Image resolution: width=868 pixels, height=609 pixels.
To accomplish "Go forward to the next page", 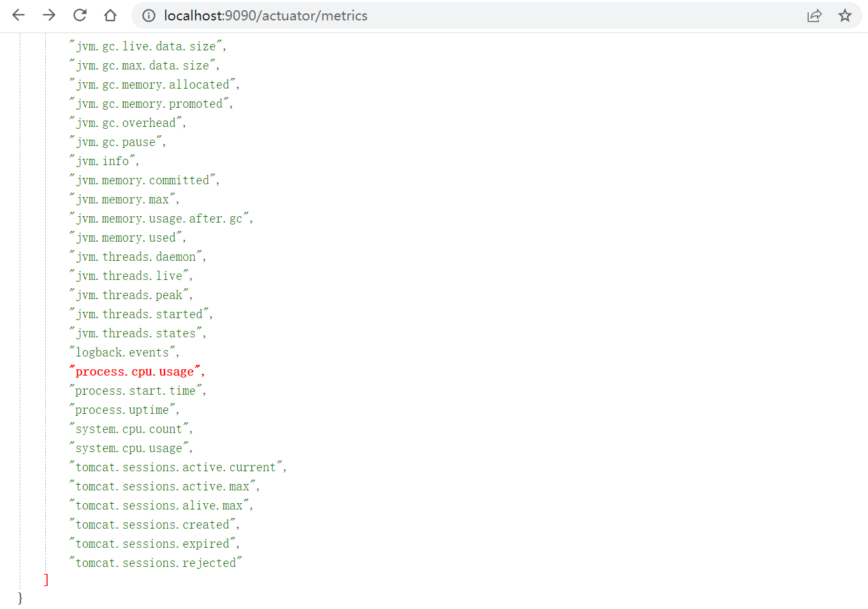I will [x=49, y=15].
